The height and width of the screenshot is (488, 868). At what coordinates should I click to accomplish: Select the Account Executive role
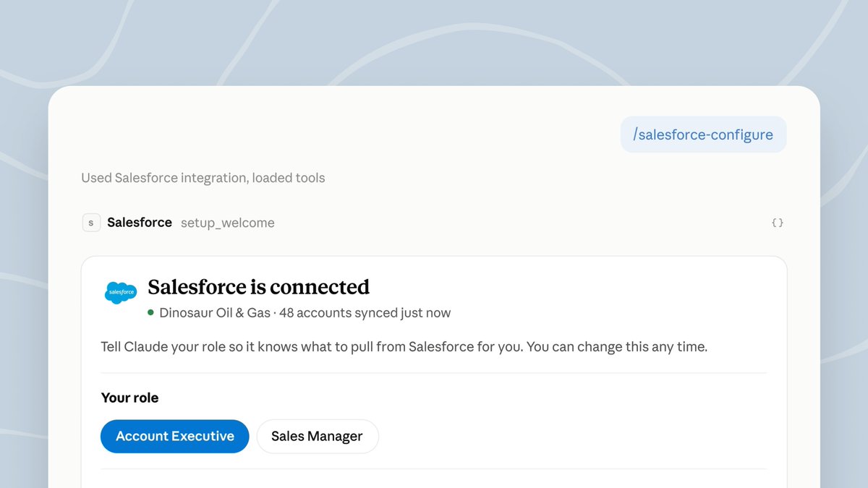pos(175,437)
